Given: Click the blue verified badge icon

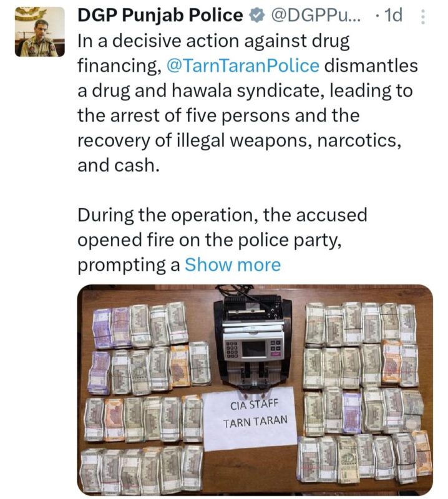Looking at the screenshot, I should [256, 16].
